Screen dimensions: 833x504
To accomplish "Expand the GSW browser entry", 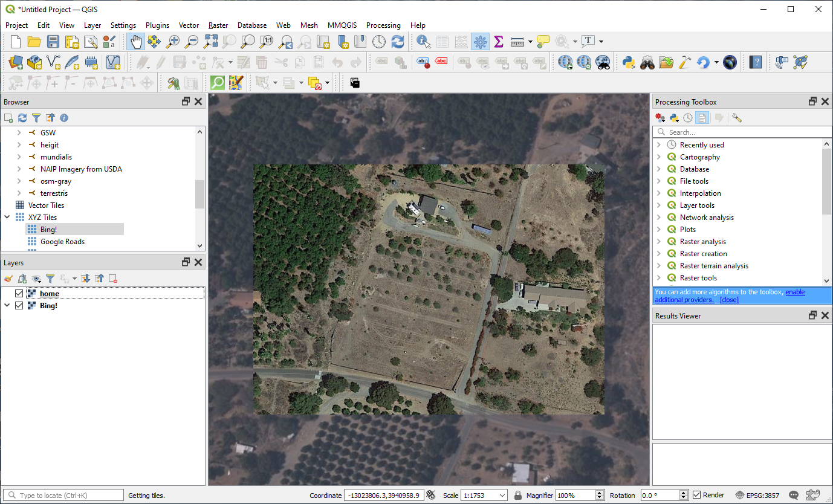I will [19, 132].
